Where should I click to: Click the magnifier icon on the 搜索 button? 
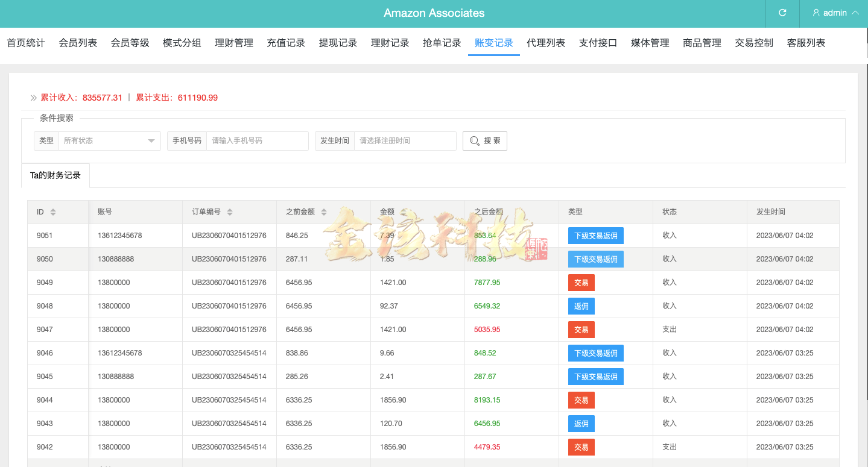pyautogui.click(x=474, y=140)
